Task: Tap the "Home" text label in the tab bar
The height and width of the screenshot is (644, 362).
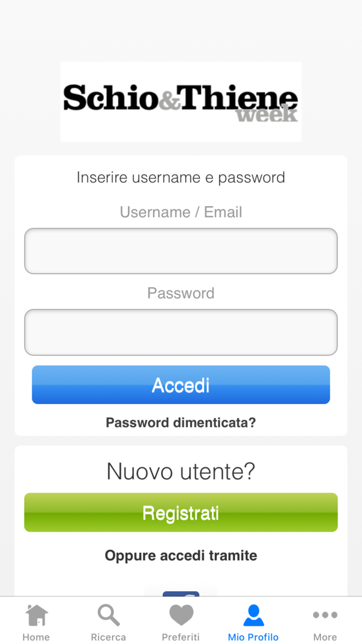Action: coord(36,637)
